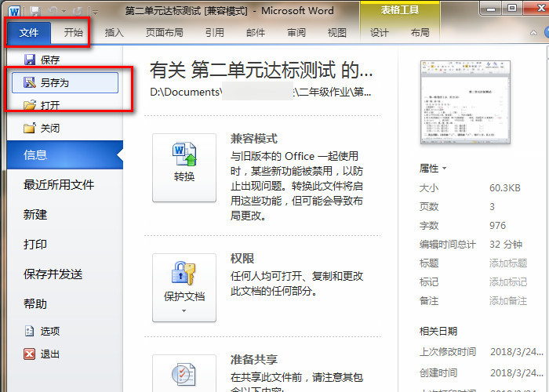Click the Save As icon beside 另存为

[x=30, y=82]
